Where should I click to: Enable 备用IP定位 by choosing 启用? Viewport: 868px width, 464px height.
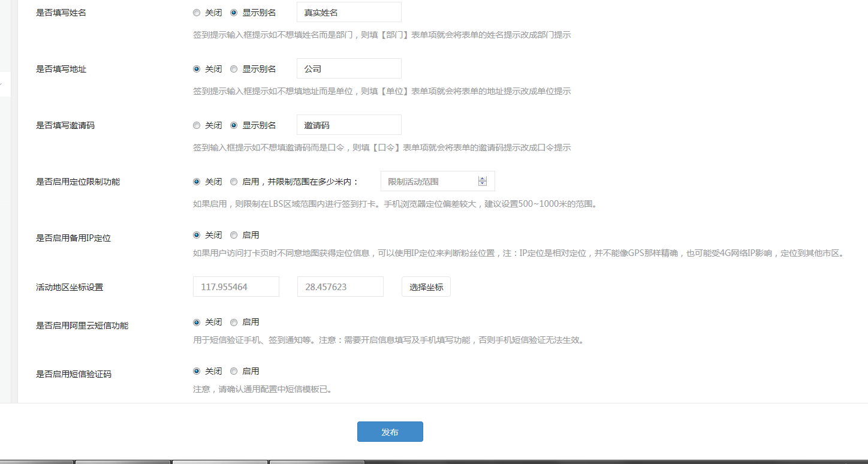point(234,235)
